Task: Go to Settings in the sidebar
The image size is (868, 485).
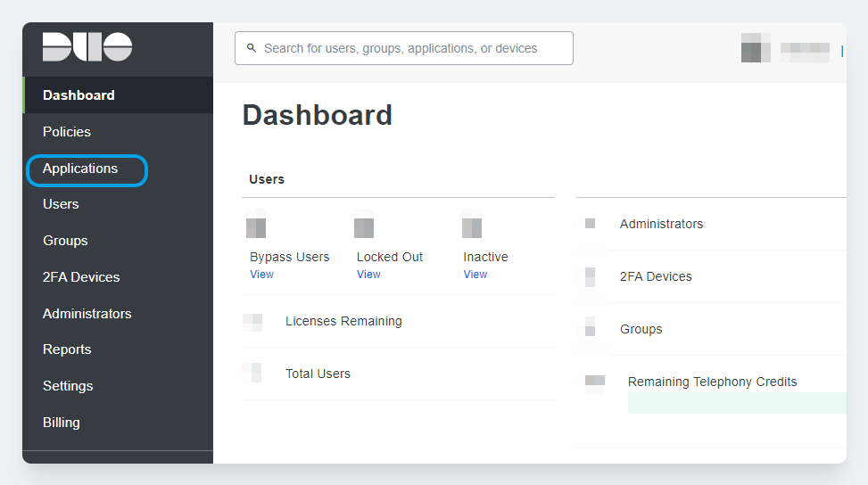Action: click(68, 386)
